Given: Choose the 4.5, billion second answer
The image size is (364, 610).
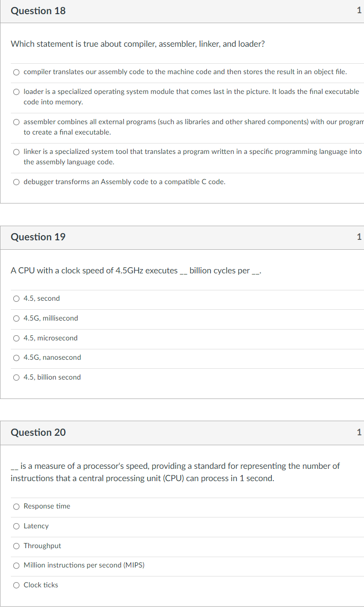Looking at the screenshot, I should click(x=16, y=377).
